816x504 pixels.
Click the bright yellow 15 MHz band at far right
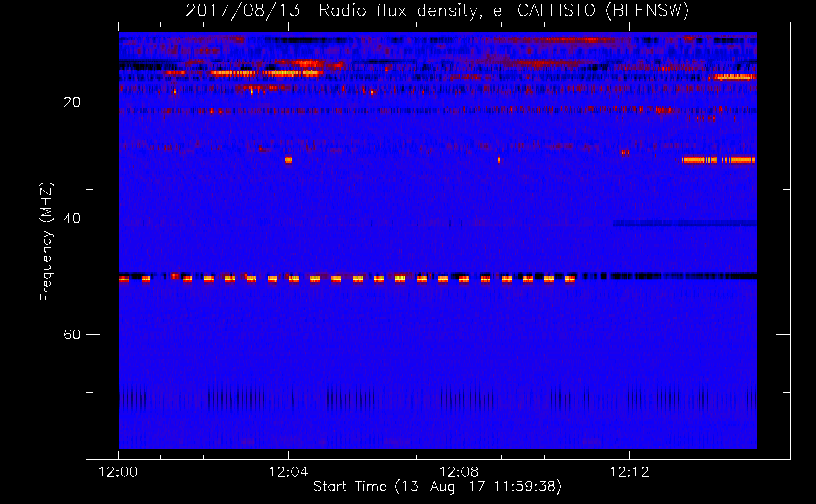click(735, 77)
